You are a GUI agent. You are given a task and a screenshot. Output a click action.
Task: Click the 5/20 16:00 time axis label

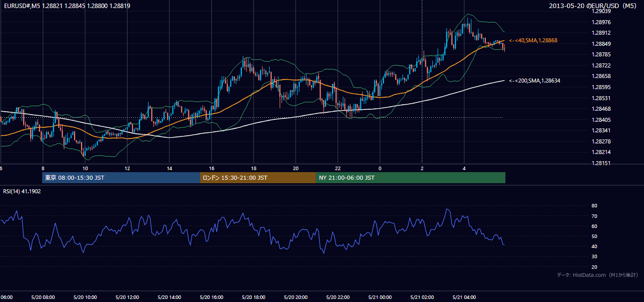point(211,297)
